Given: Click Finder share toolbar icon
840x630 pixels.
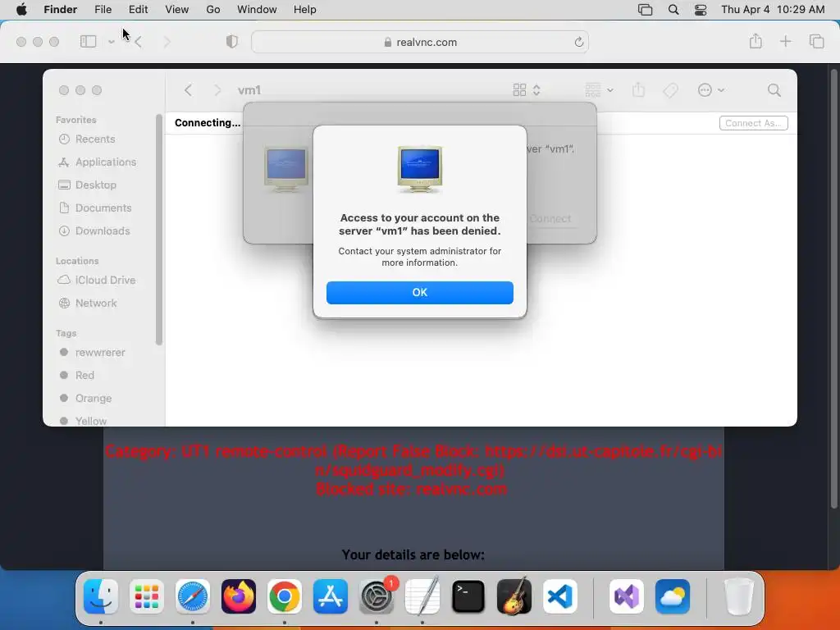Looking at the screenshot, I should [x=638, y=89].
